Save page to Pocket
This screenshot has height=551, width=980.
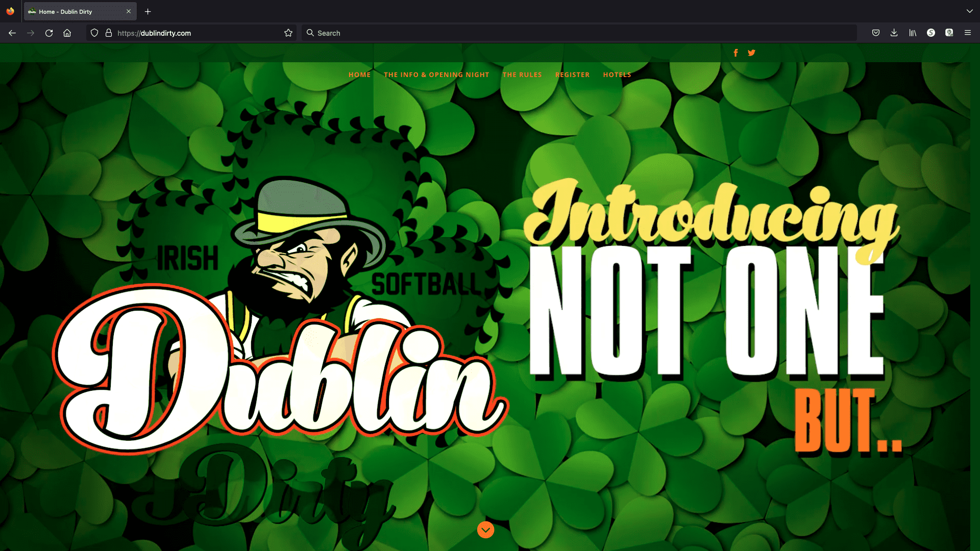(876, 33)
